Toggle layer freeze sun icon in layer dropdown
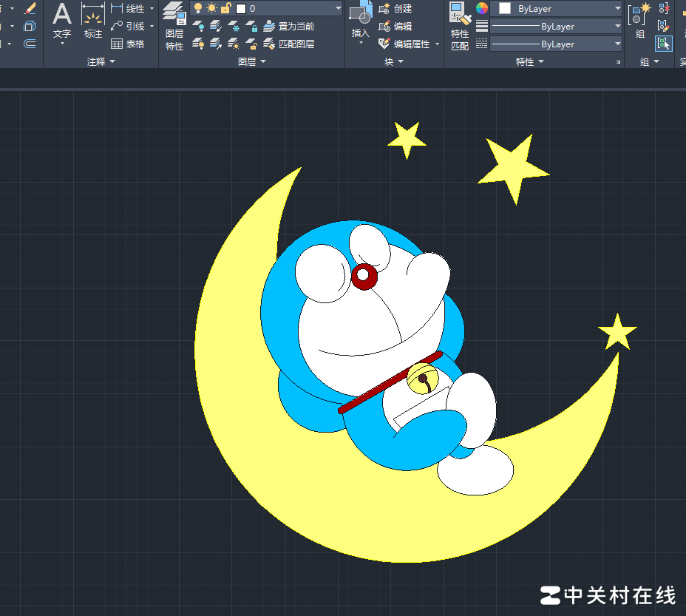The width and height of the screenshot is (686, 616). coord(212,8)
